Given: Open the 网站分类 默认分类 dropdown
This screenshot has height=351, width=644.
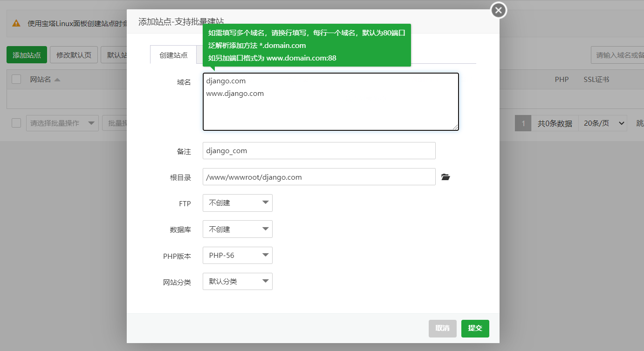Looking at the screenshot, I should [x=237, y=281].
